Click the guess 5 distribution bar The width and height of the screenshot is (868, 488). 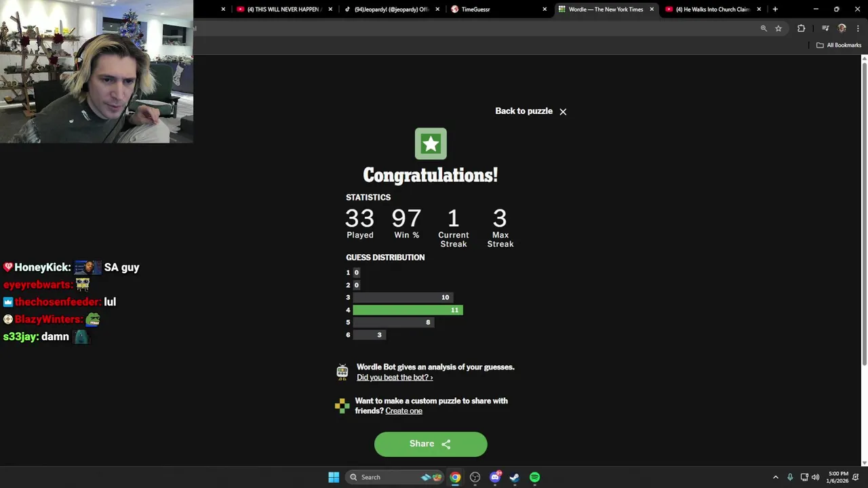click(393, 323)
